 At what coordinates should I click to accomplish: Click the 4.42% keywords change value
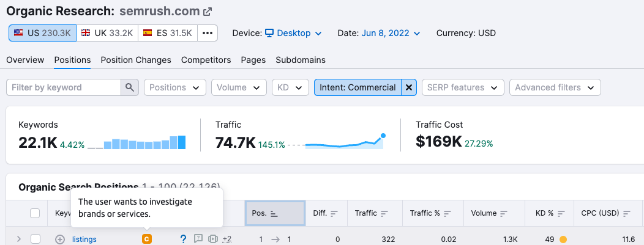72,145
